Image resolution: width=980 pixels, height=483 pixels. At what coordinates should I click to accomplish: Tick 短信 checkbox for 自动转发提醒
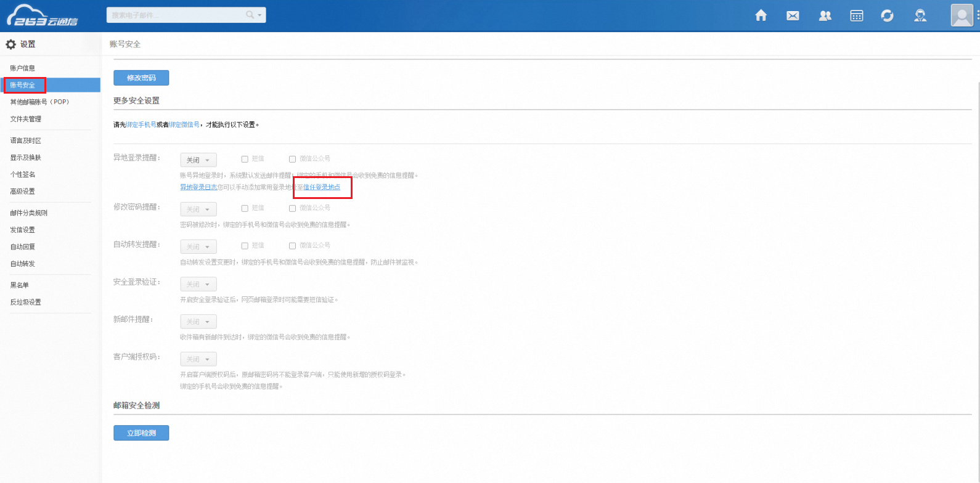245,246
